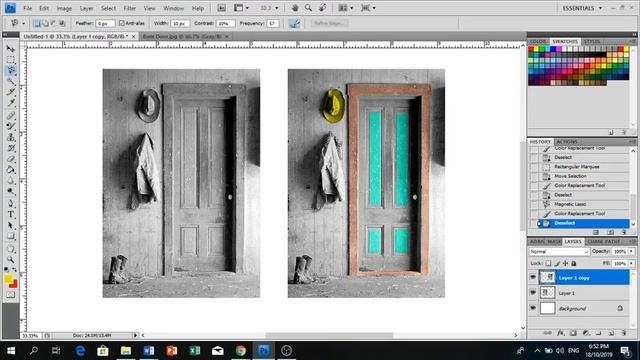Select the Paint Bucket tool

coord(11,170)
